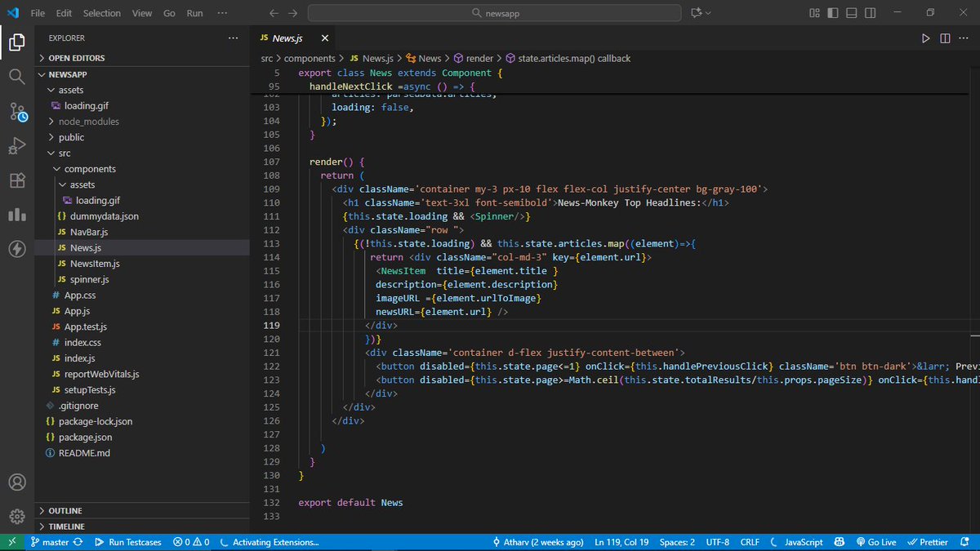This screenshot has width=980, height=551.
Task: Switch to the News.js editor tab
Action: (287, 38)
